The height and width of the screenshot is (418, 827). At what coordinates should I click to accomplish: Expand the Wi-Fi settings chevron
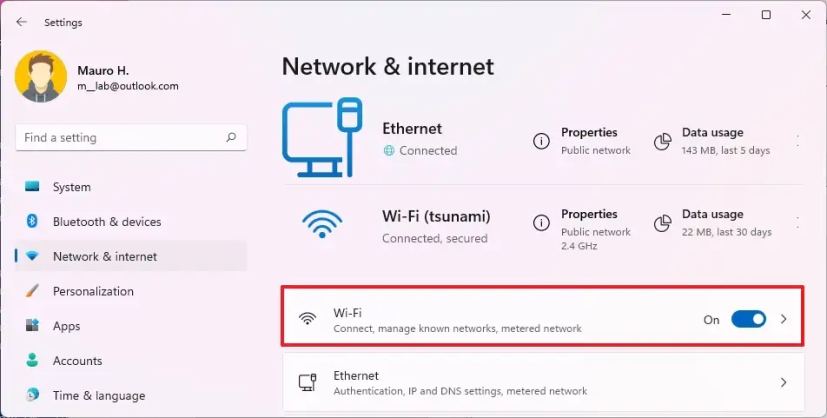[x=784, y=319]
